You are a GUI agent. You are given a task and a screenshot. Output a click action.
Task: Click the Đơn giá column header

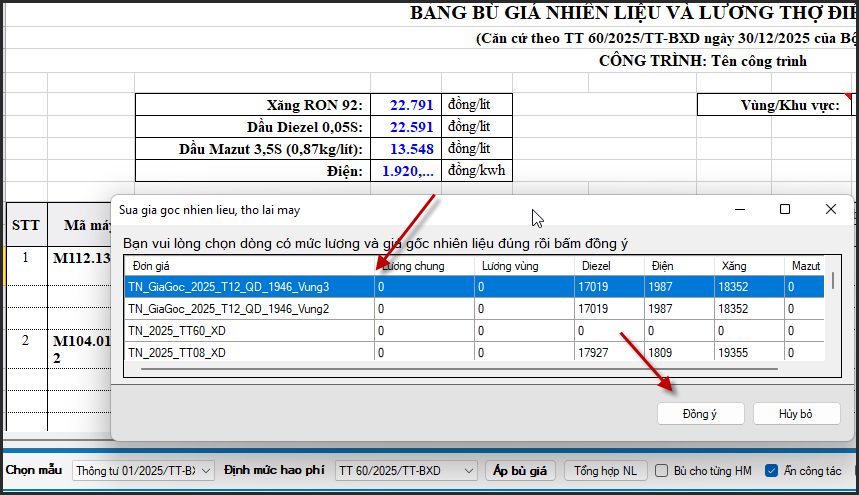248,266
